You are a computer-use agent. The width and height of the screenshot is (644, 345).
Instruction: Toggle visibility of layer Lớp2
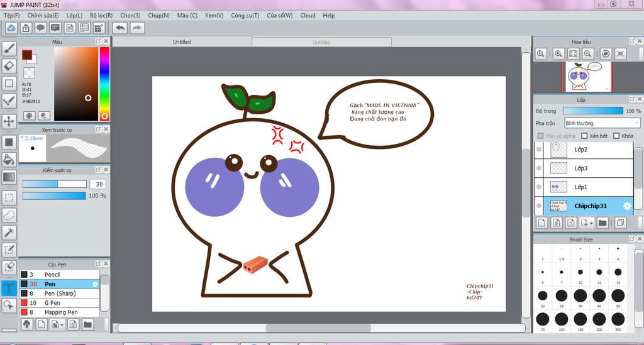pos(539,150)
